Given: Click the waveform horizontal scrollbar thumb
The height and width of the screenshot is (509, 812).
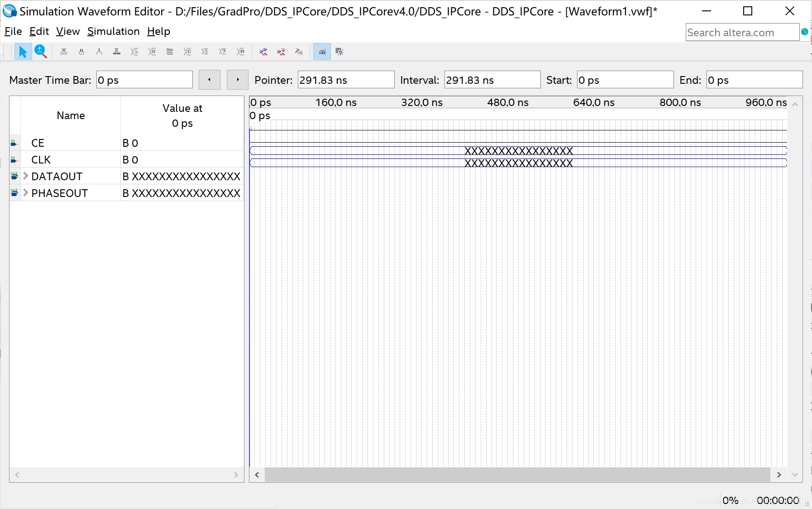Looking at the screenshot, I should point(517,475).
